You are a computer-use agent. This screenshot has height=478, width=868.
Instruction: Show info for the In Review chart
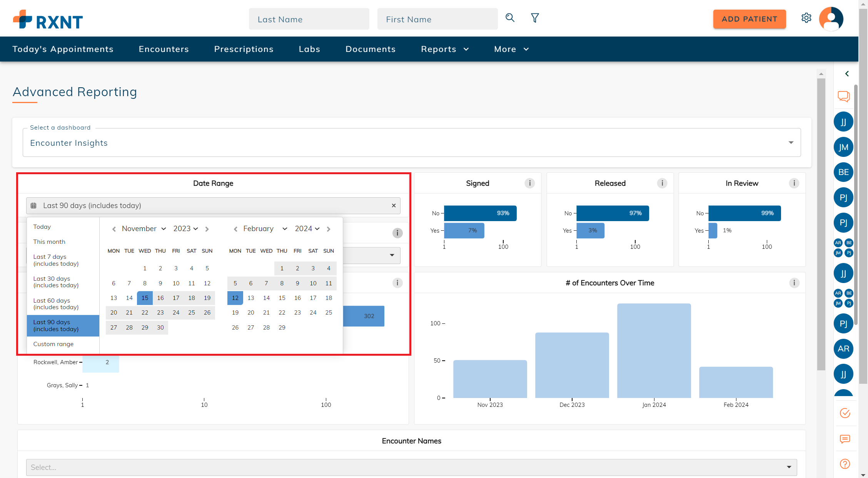click(x=794, y=183)
